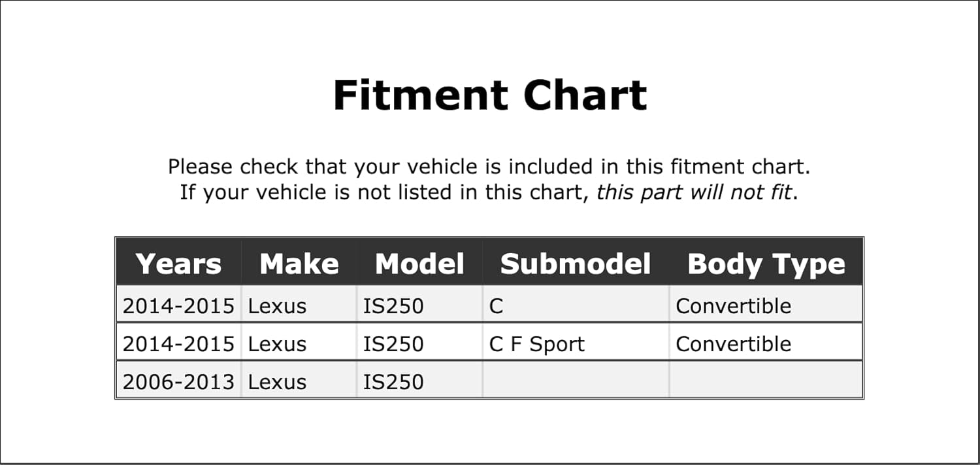Click the Submodel column header

(576, 264)
